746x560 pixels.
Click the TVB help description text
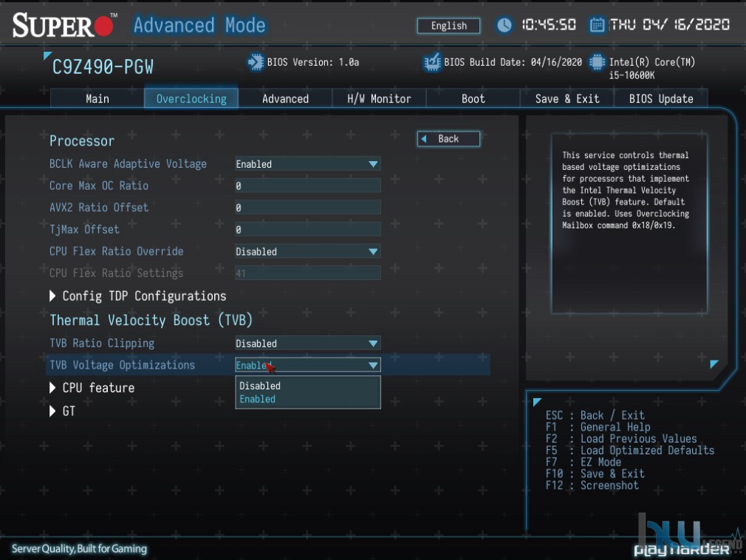click(x=626, y=191)
